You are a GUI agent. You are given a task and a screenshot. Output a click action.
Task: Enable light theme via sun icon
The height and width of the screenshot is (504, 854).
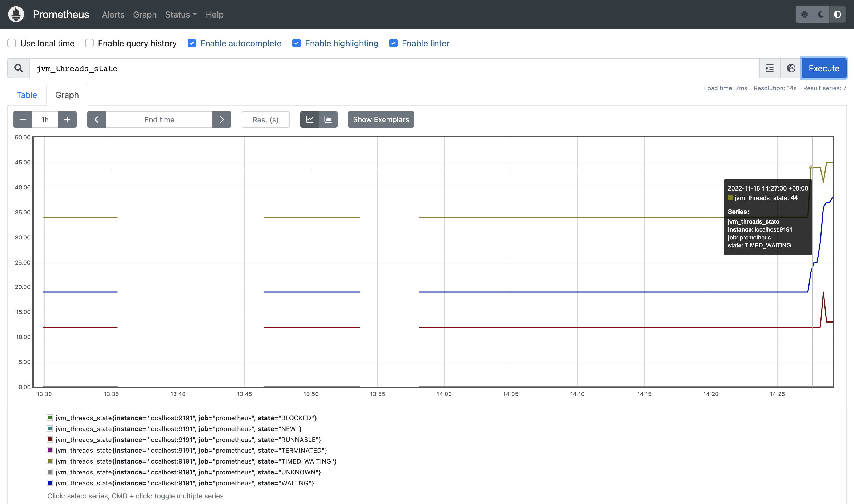coord(804,14)
